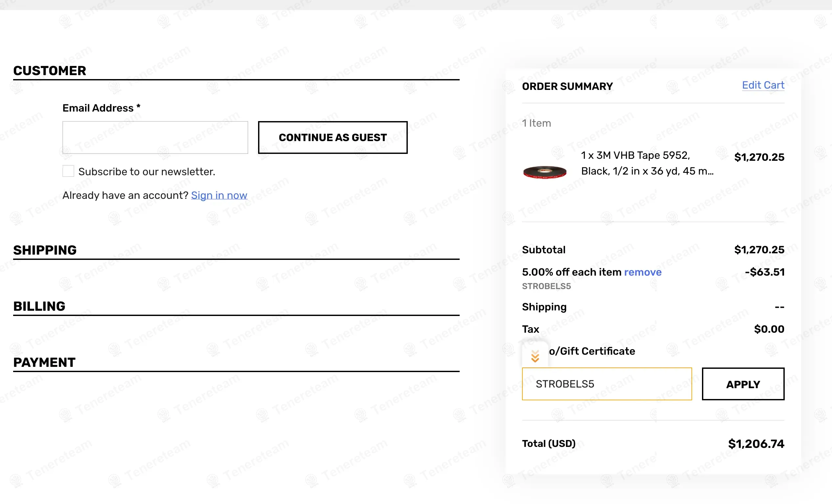Follow the Sign in now link

coord(219,195)
